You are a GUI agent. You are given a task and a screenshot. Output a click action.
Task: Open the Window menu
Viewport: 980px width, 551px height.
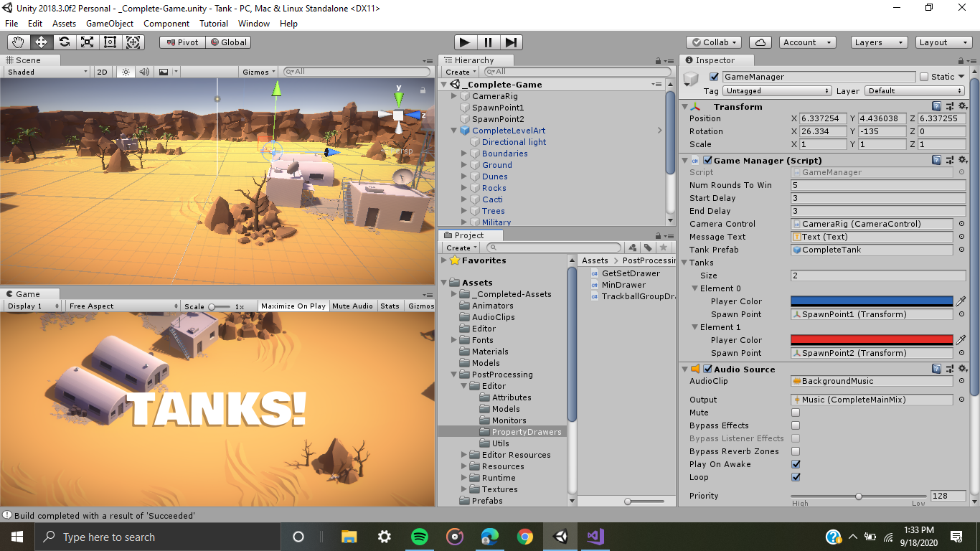point(254,23)
